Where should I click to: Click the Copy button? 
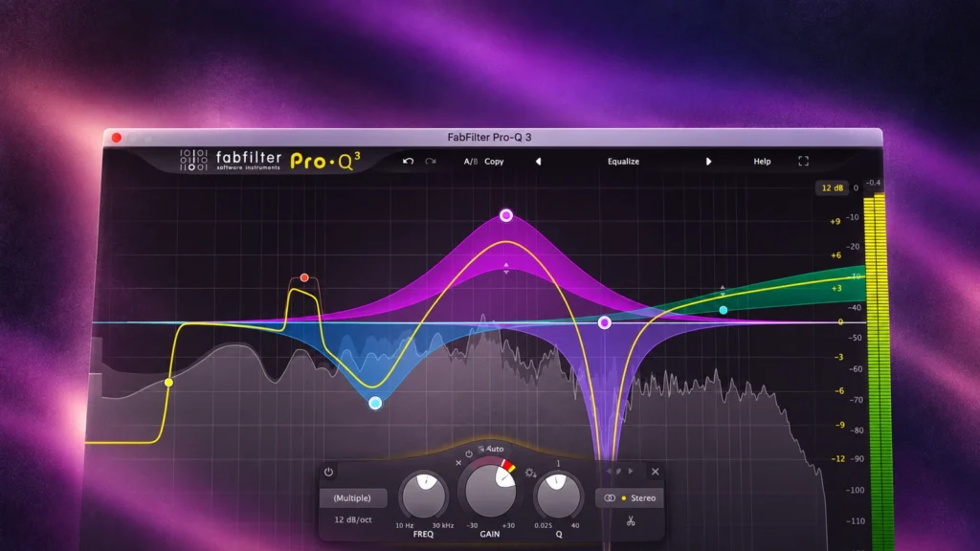point(494,161)
